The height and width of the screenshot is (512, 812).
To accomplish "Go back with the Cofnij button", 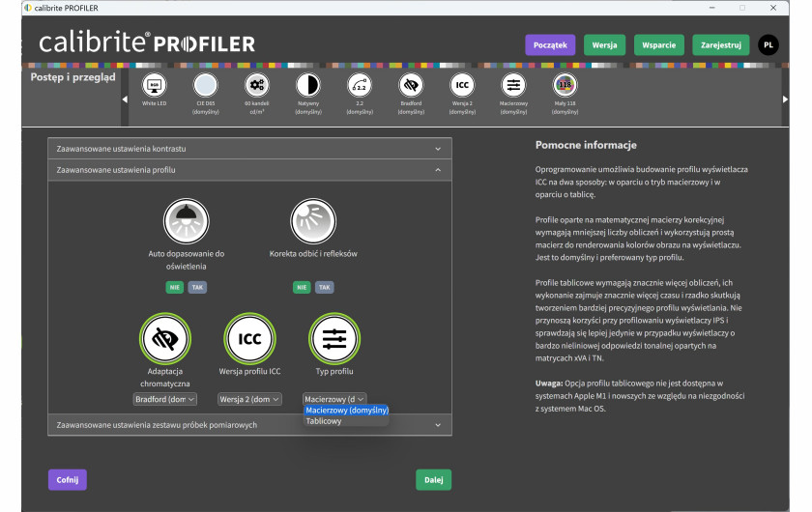I will point(68,479).
